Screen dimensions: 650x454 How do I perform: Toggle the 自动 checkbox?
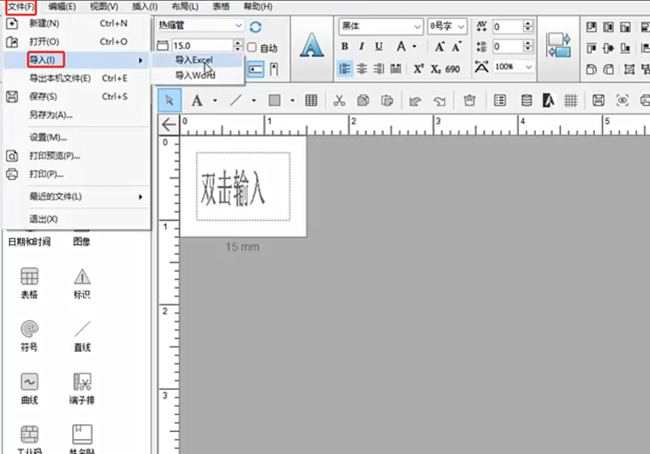pyautogui.click(x=253, y=47)
